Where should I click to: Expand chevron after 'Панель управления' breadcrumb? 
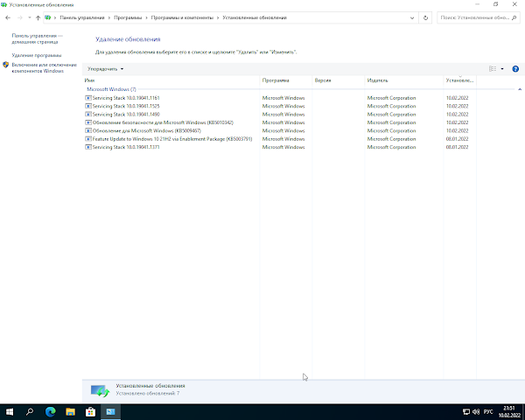(109, 17)
